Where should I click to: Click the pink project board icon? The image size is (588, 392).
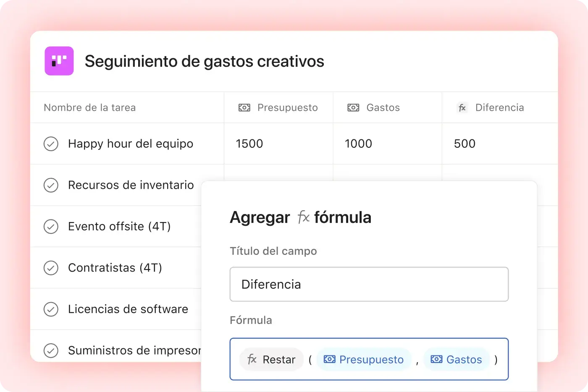point(59,61)
